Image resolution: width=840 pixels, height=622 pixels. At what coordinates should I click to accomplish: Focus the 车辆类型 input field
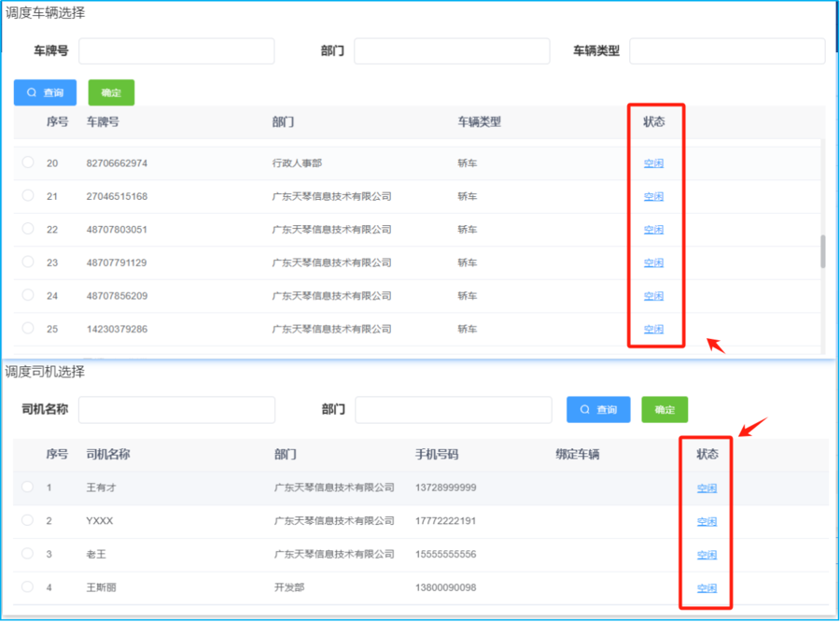(x=727, y=51)
